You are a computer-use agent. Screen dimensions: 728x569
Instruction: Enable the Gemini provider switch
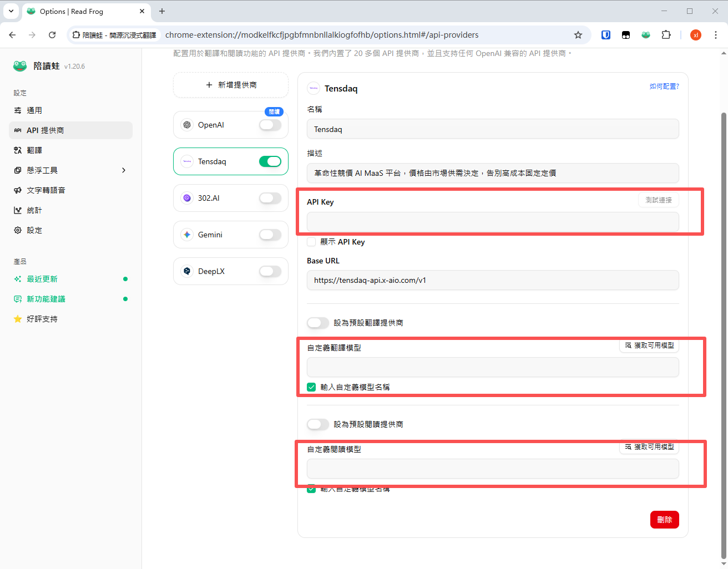270,235
